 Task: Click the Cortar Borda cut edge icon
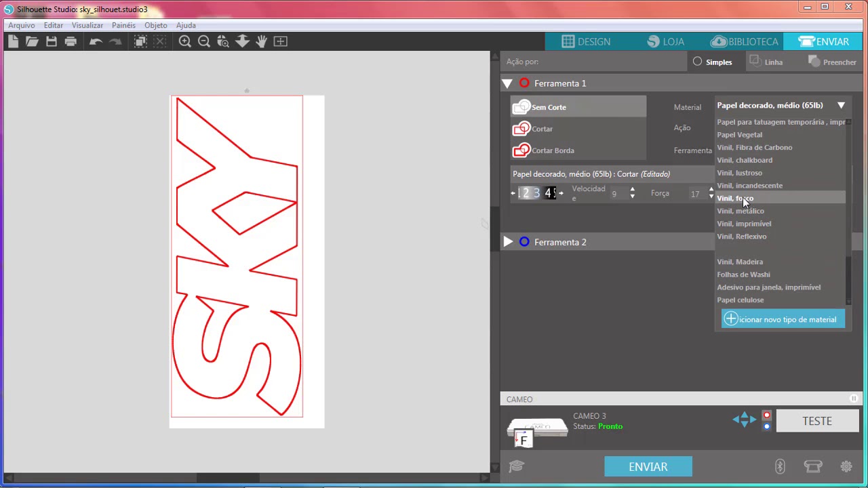click(521, 150)
